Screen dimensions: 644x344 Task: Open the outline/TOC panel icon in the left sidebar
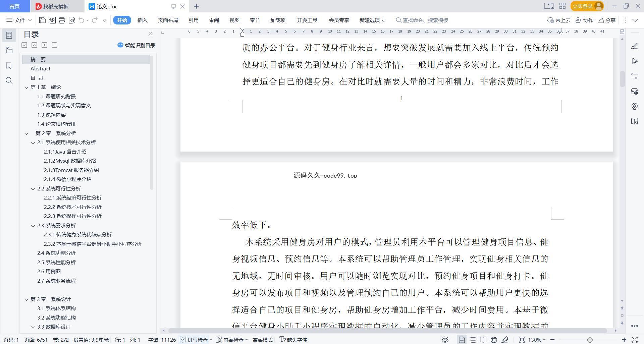pyautogui.click(x=9, y=35)
